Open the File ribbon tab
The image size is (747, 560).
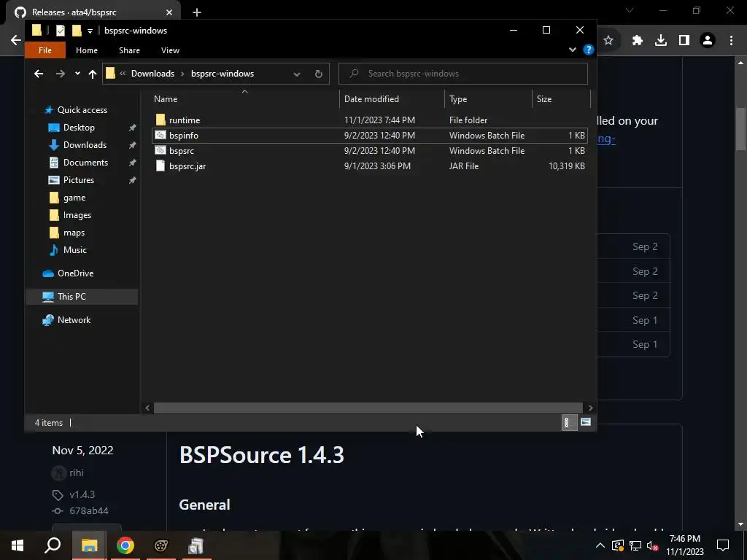[45, 50]
